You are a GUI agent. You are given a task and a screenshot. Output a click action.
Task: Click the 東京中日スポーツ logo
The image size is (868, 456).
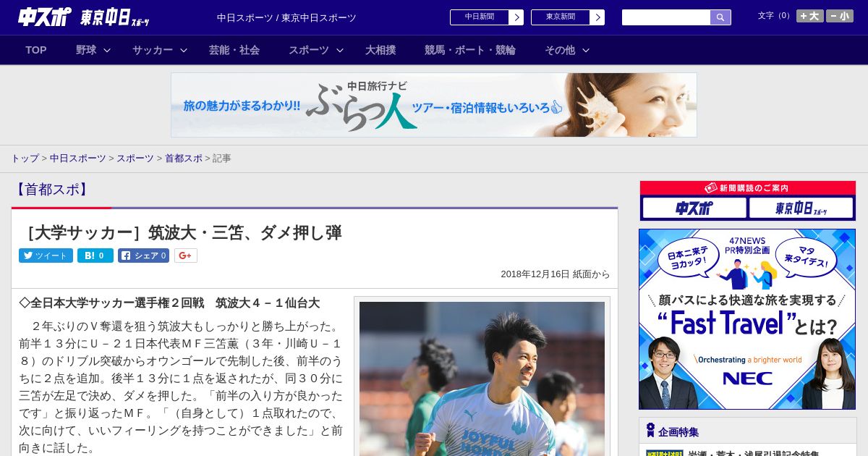(115, 17)
